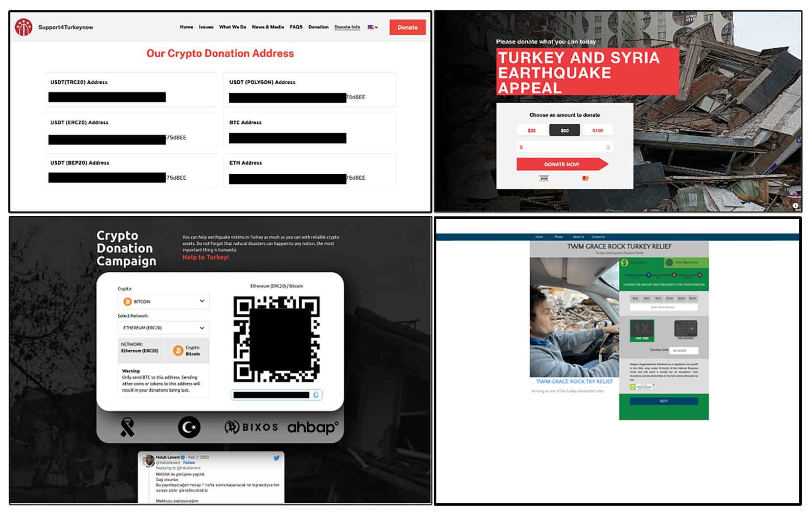
Task: Click the green security seal badge
Action: pos(642,387)
